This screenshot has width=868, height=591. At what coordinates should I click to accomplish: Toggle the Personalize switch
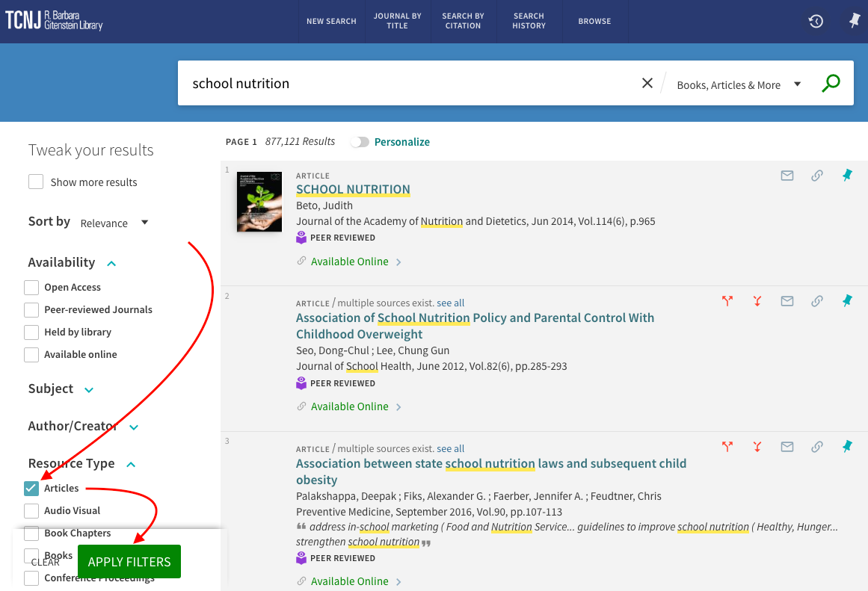pos(360,142)
